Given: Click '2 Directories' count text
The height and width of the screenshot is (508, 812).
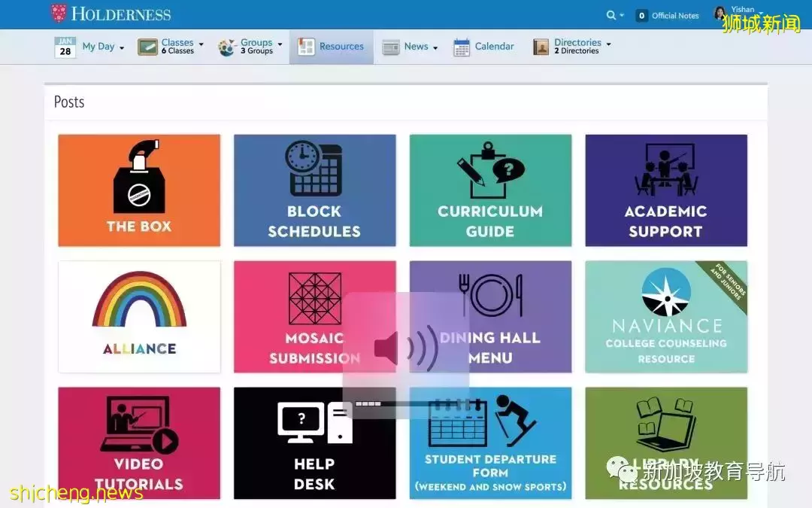Looking at the screenshot, I should click(577, 51).
